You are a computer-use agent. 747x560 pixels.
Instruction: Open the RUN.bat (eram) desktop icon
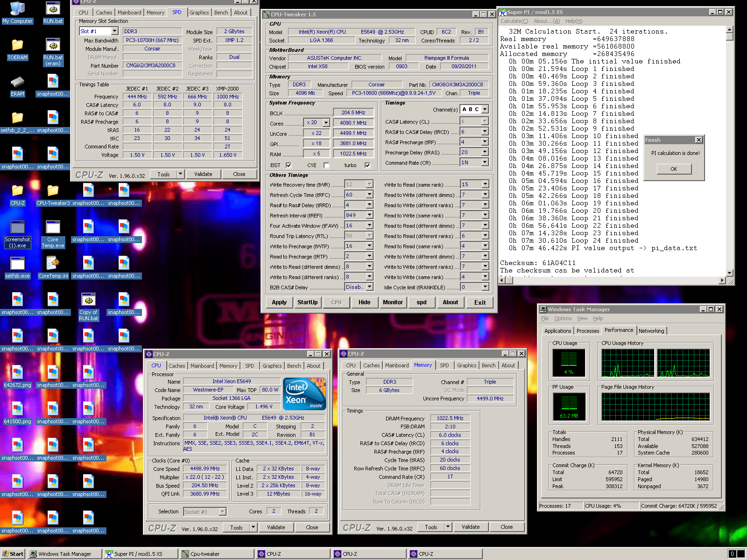53,51
